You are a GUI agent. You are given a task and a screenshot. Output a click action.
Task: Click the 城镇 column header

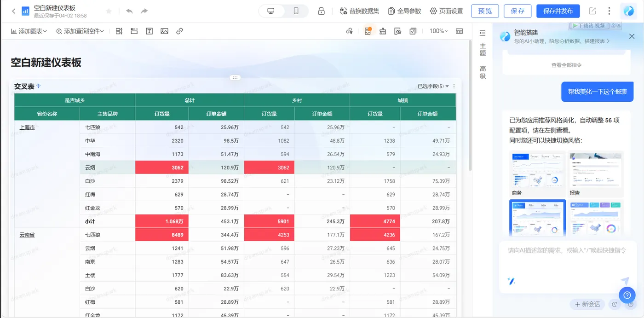click(403, 100)
